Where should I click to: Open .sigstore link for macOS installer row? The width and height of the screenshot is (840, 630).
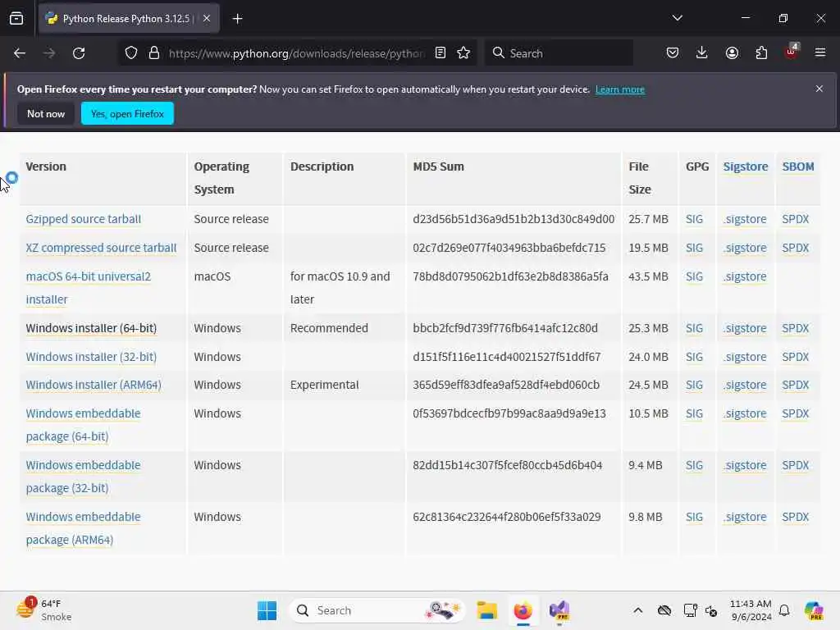745,276
